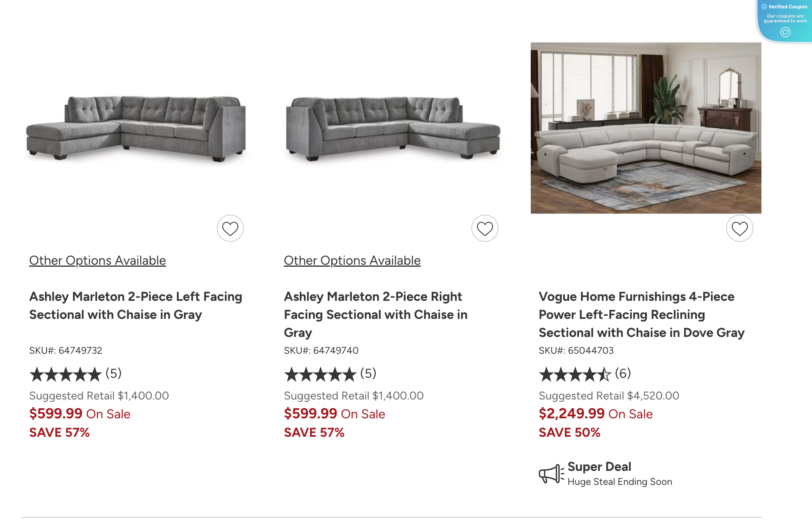Favorite the Vogue Home Furnishings Reclining Sectional
Screen dimensions: 812x523
[739, 228]
